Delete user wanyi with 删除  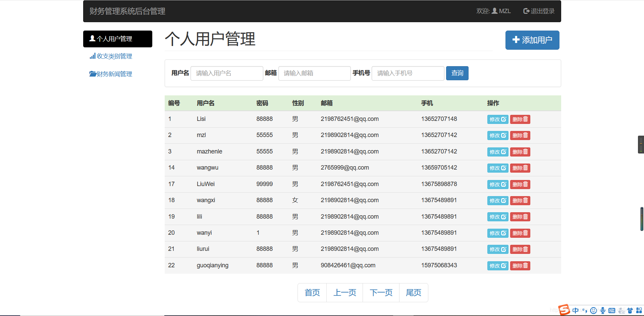click(520, 233)
